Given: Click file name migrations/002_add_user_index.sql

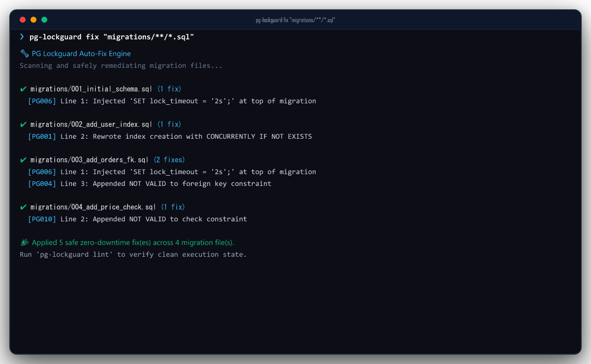Looking at the screenshot, I should pos(92,124).
